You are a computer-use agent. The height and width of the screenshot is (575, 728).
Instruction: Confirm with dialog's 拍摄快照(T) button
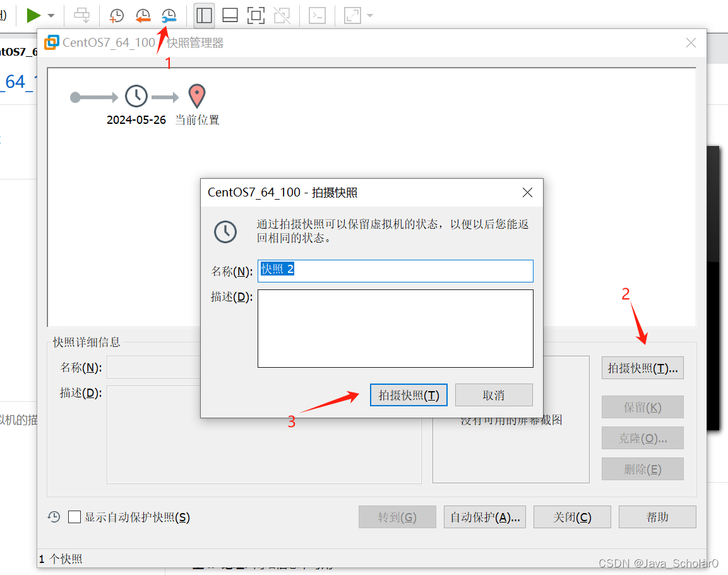(409, 396)
